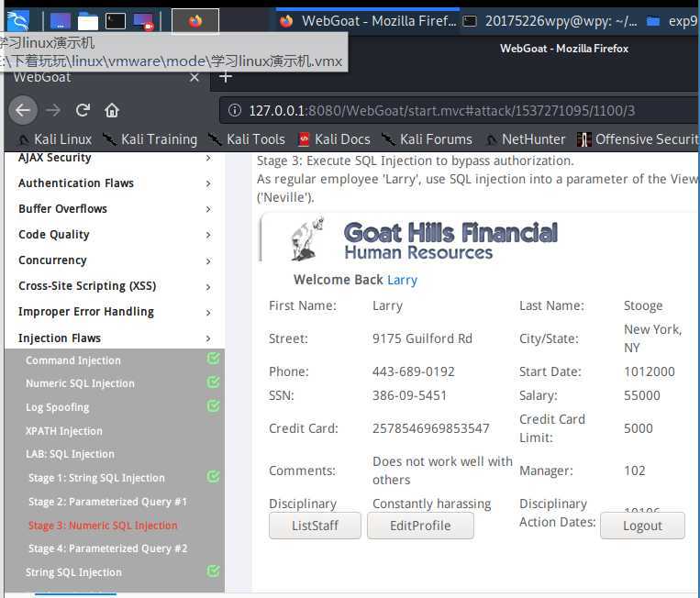Switch to the WebGoat Firefox taskbar window
The width and height of the screenshot is (700, 598).
point(367,21)
